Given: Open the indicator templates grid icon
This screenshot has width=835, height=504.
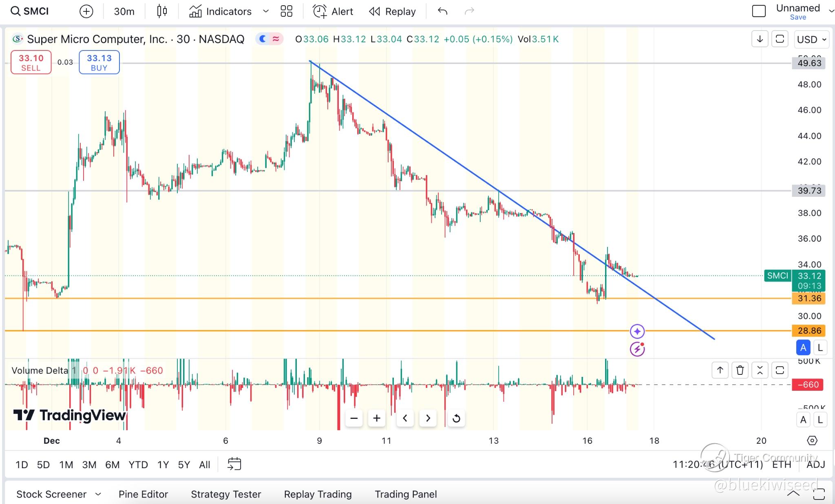Looking at the screenshot, I should [x=286, y=11].
